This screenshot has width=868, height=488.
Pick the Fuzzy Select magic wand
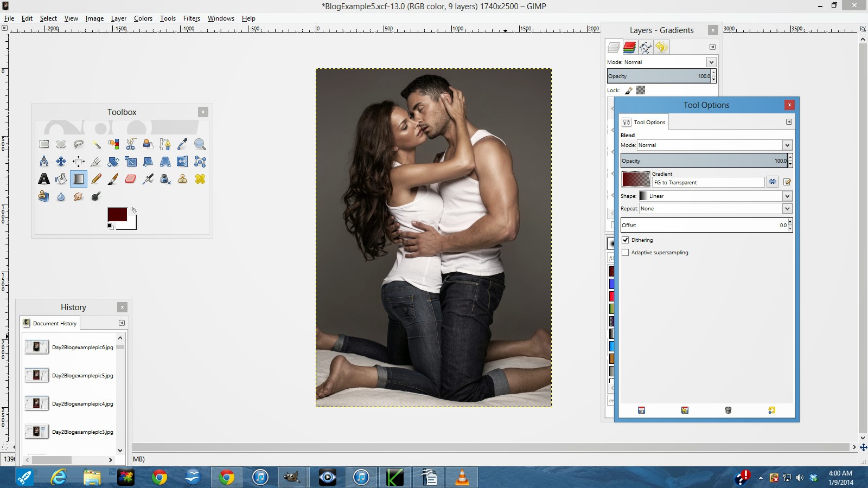point(96,144)
